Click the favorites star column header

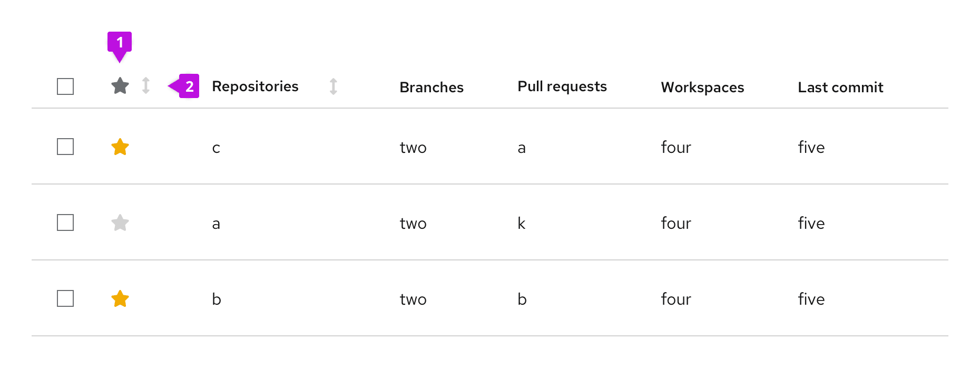pos(120,86)
